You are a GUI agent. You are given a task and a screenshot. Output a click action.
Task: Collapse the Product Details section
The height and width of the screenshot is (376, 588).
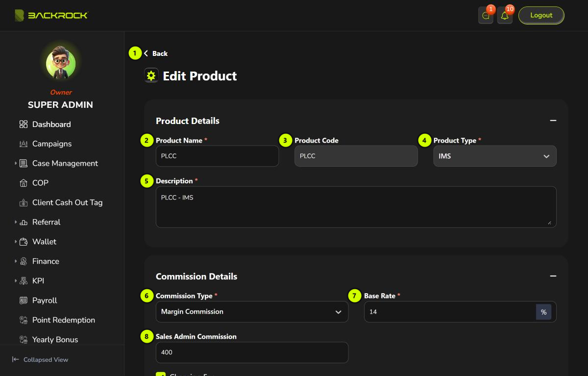tap(553, 121)
